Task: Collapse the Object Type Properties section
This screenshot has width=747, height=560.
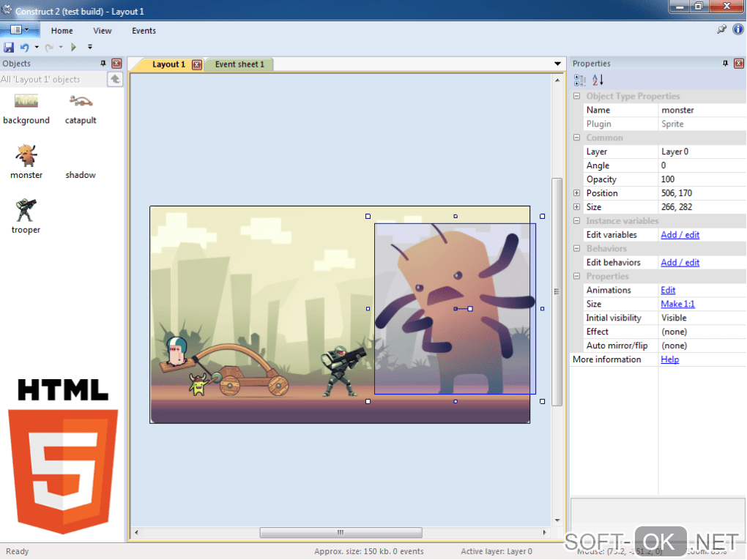Action: pos(577,96)
